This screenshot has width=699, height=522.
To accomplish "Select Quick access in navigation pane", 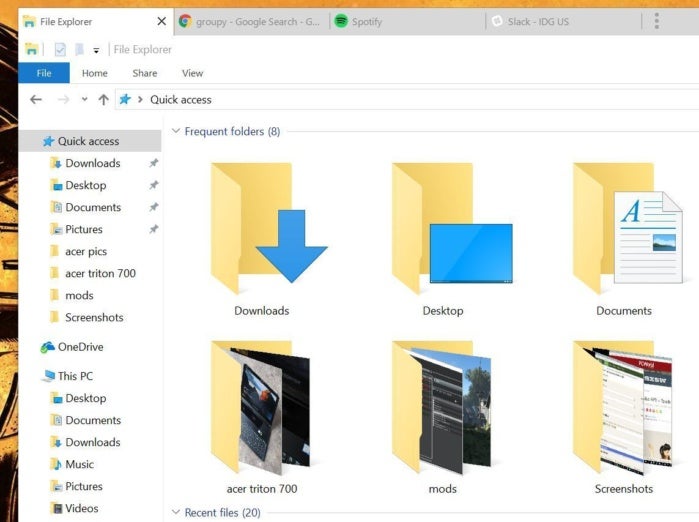I will point(90,141).
